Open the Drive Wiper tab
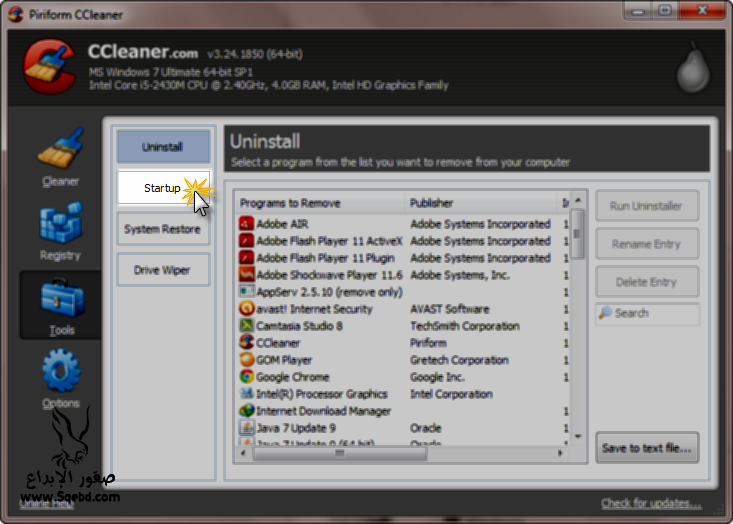Viewport: 733px width, 524px height. tap(163, 270)
